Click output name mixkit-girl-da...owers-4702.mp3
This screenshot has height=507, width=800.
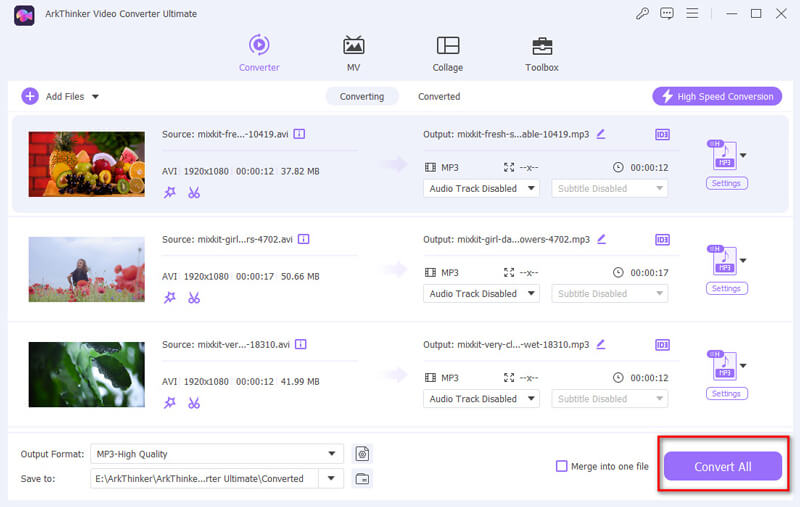coord(523,239)
